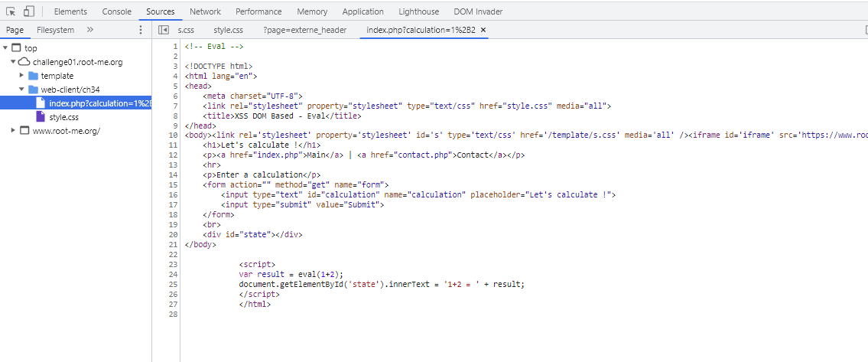The height and width of the screenshot is (362, 868).
Task: Open the Lighthouse tab
Action: (418, 11)
